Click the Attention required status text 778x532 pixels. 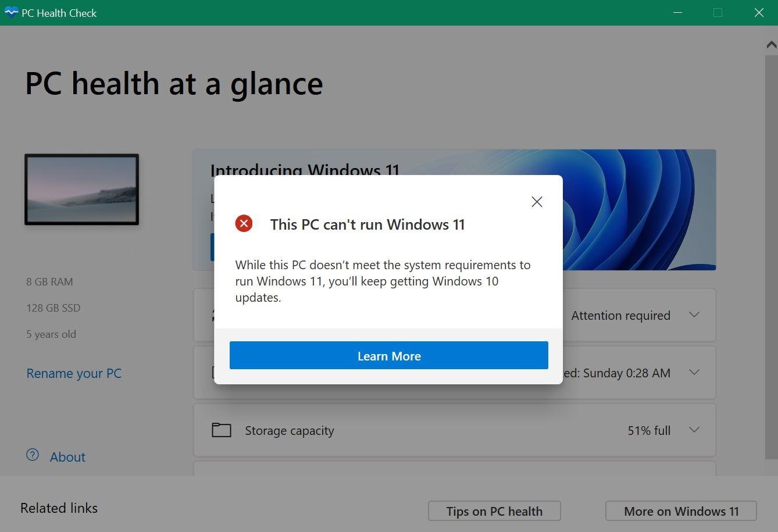tap(620, 315)
